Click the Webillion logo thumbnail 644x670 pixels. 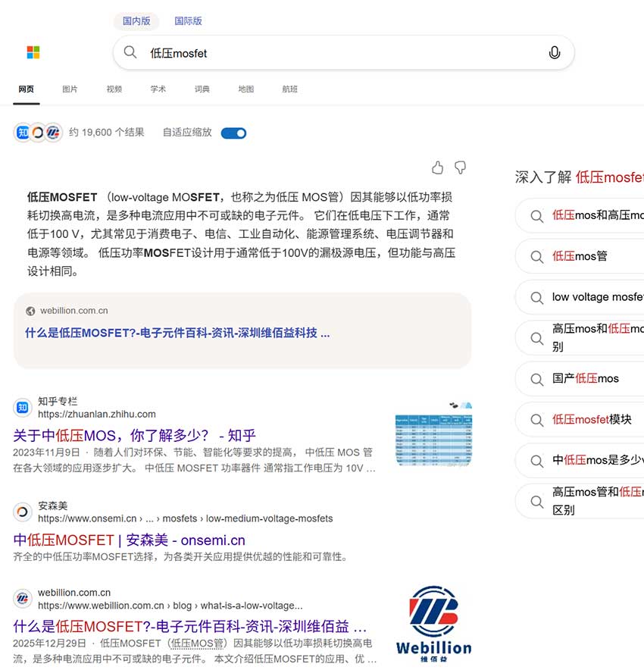pos(433,624)
